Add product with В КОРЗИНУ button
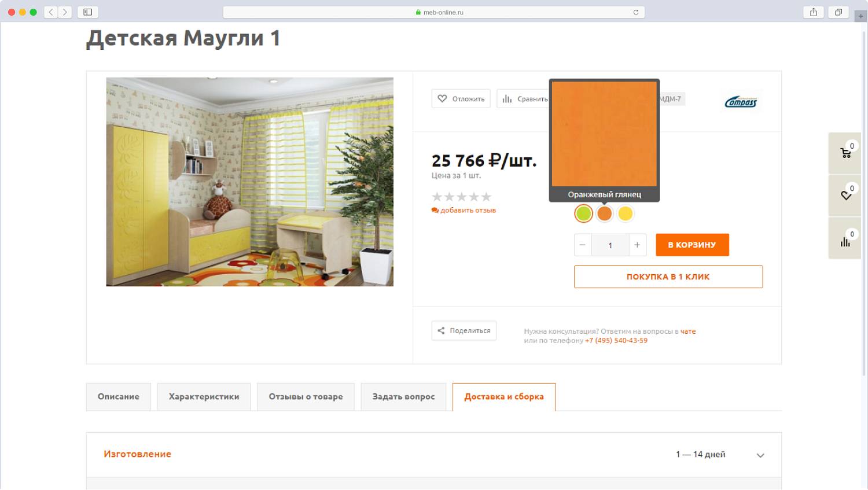868x490 pixels. point(692,245)
